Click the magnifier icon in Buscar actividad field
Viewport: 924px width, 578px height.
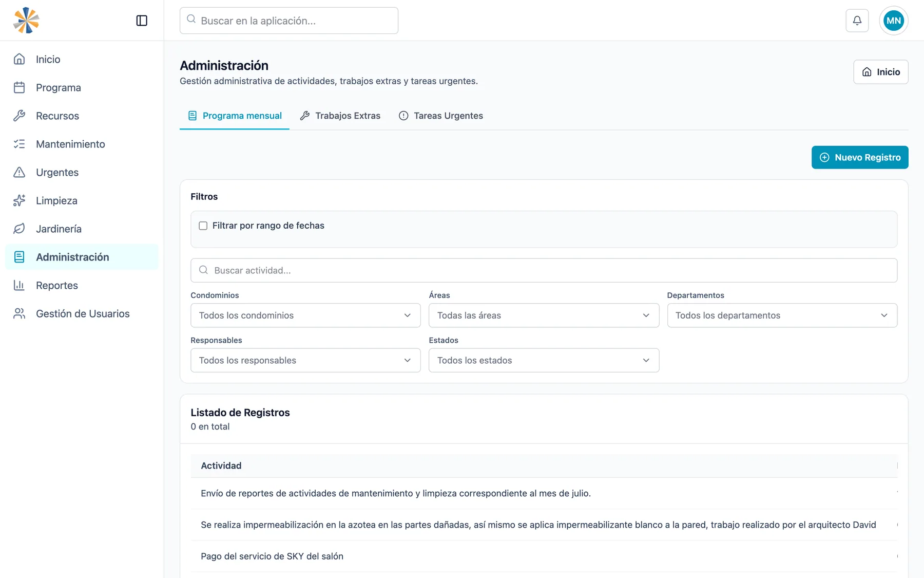click(x=204, y=270)
